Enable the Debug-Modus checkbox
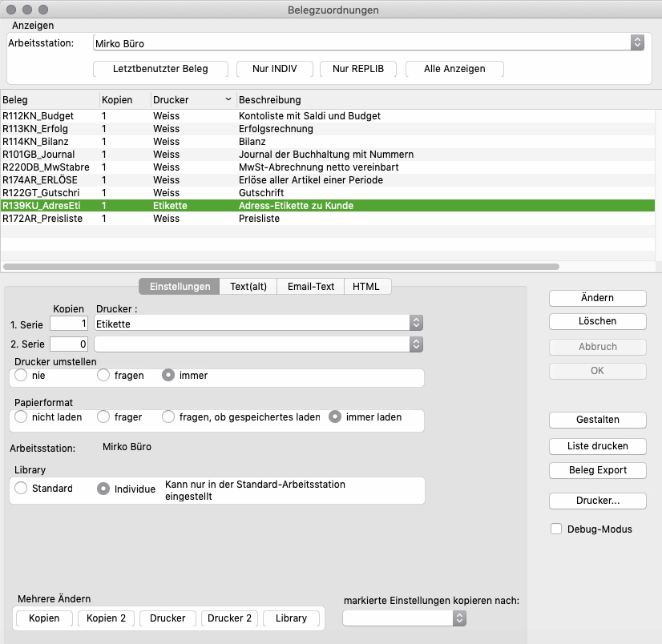The width and height of the screenshot is (662, 644). pos(556,529)
